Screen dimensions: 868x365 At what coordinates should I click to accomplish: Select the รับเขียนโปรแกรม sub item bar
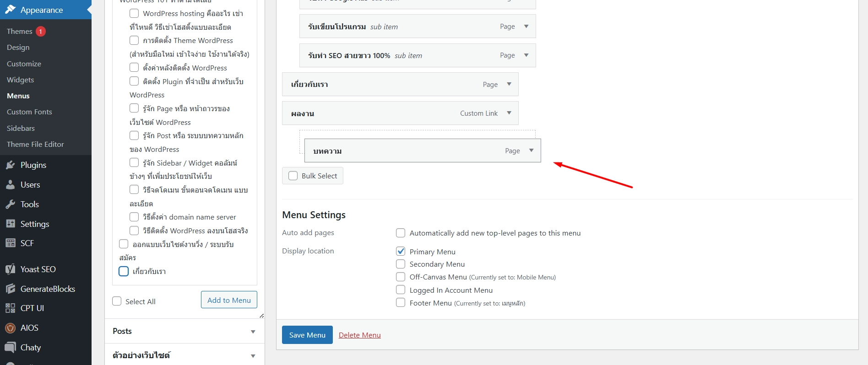click(418, 27)
